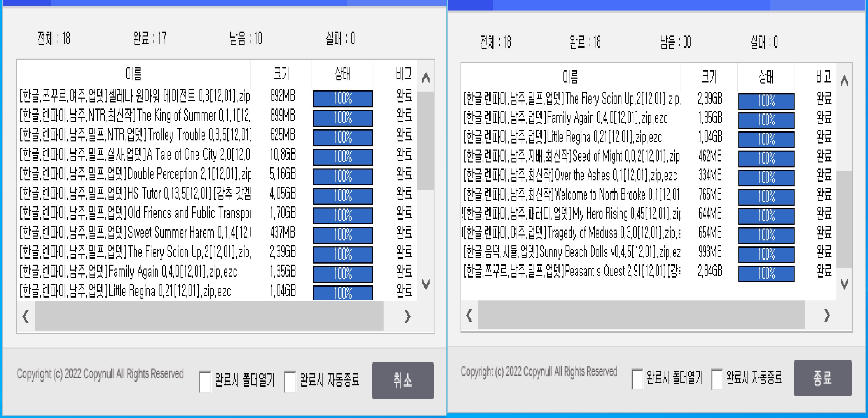Click left window vertical scrollbar thumb
868x418 pixels.
[x=426, y=140]
